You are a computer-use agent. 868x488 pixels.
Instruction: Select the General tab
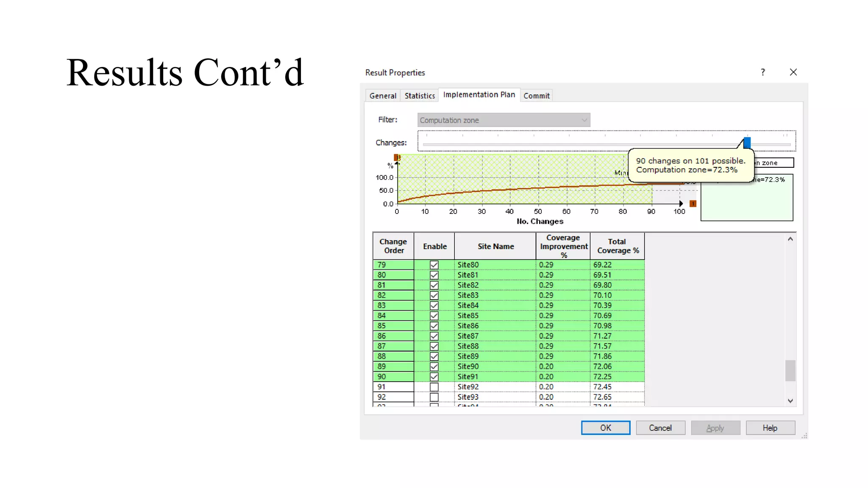(x=383, y=96)
